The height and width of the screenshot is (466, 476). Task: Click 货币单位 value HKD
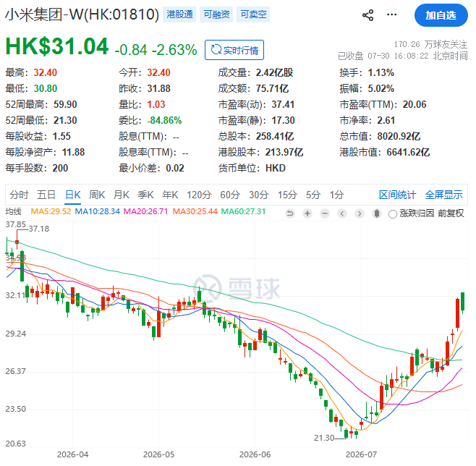[x=276, y=168]
